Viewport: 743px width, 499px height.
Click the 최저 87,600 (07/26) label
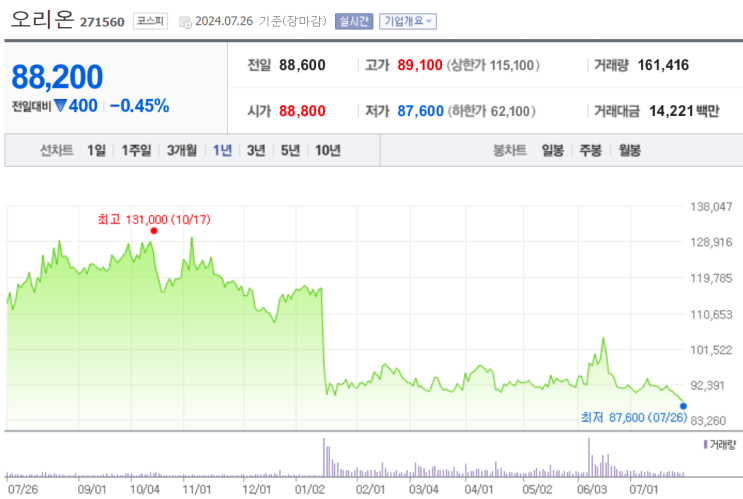click(634, 417)
